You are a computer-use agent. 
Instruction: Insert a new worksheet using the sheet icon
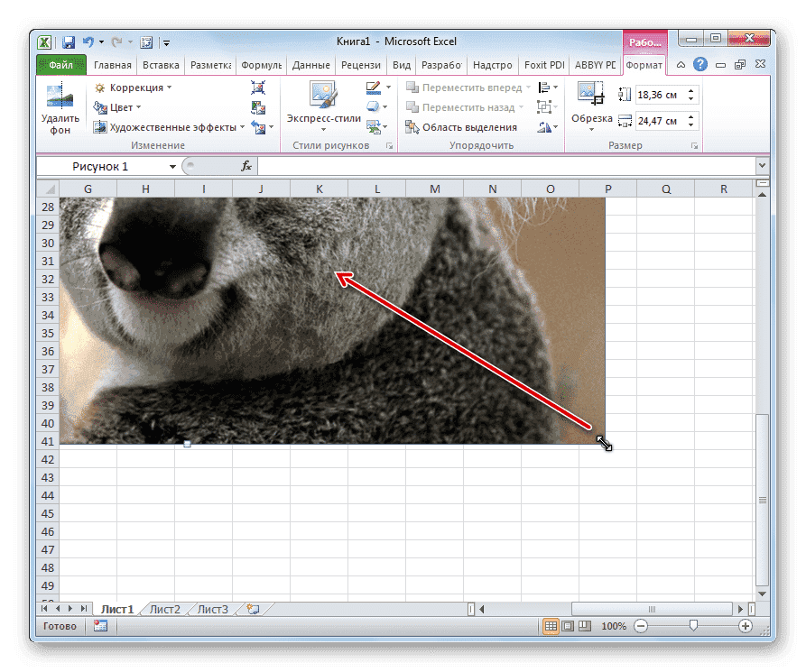pyautogui.click(x=255, y=609)
